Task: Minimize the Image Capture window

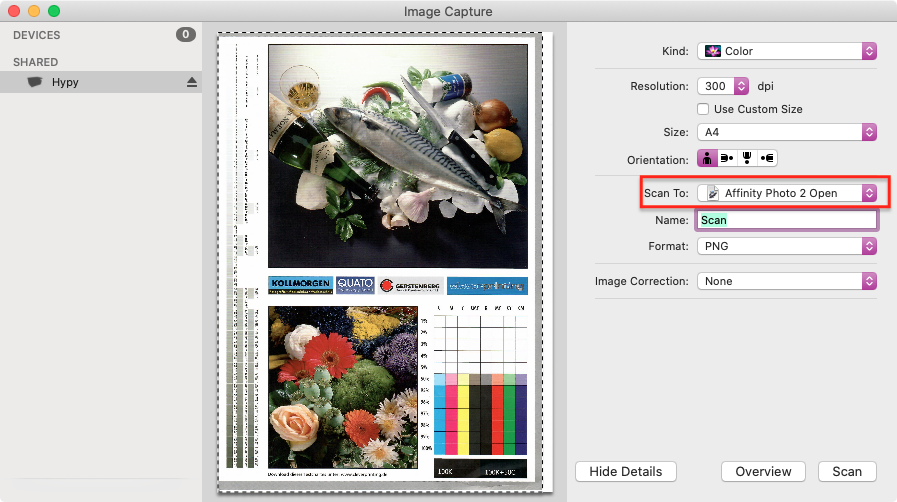Action: coord(34,11)
